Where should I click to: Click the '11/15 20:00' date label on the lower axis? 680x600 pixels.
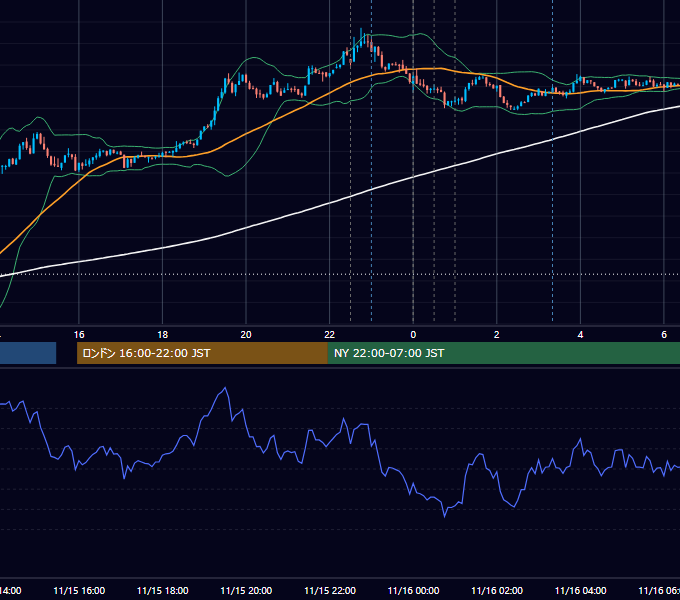click(x=246, y=590)
